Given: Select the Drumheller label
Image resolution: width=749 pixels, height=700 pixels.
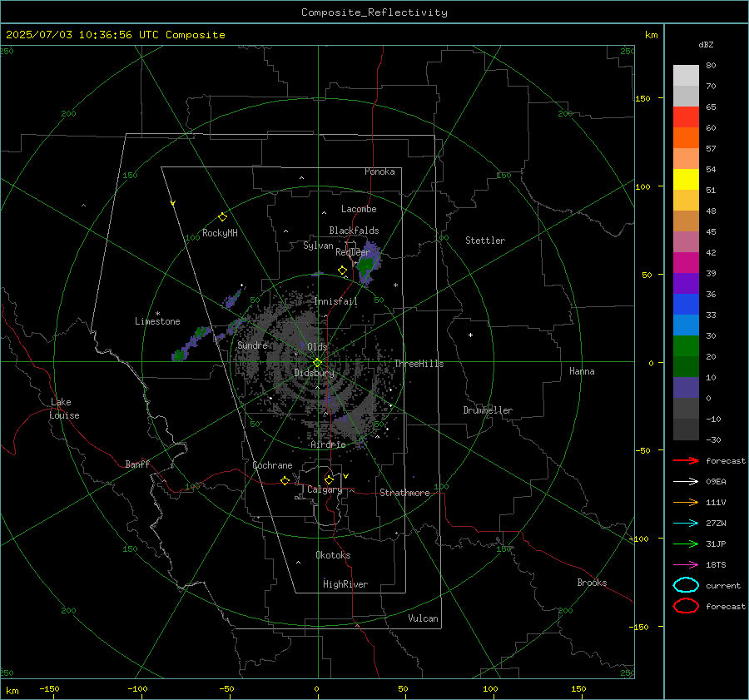Looking at the screenshot, I should point(488,410).
